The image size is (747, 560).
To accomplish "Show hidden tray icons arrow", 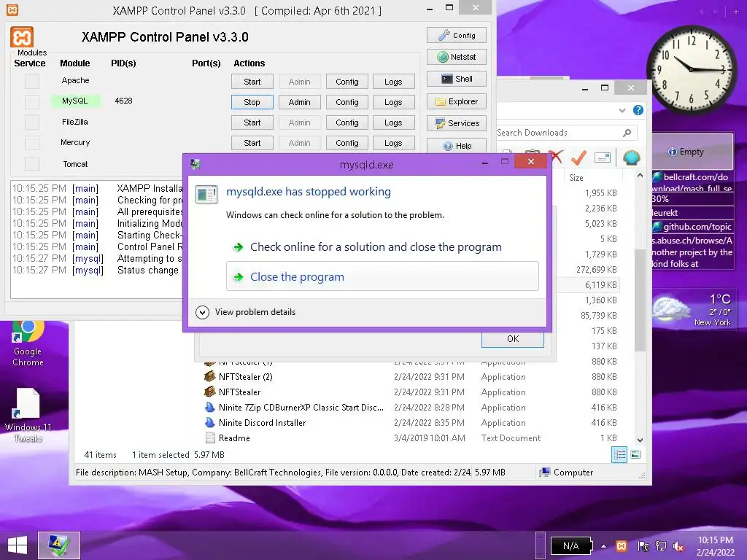I will 603,546.
